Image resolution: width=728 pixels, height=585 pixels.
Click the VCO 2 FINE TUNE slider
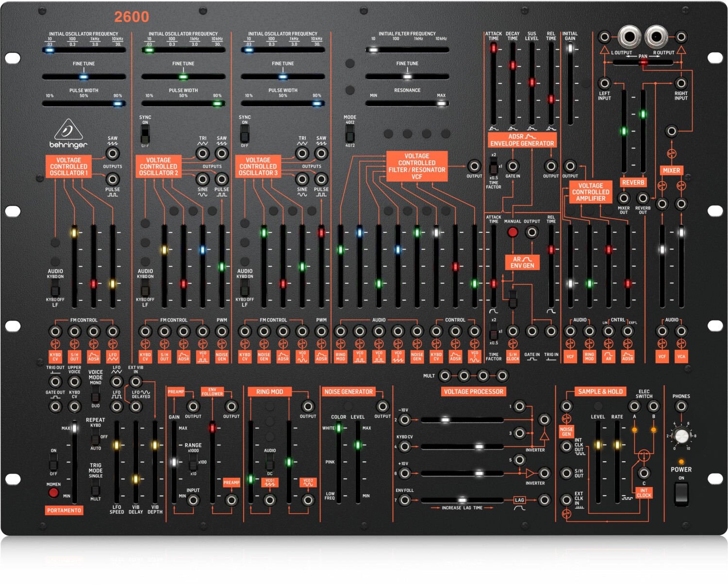tap(183, 76)
